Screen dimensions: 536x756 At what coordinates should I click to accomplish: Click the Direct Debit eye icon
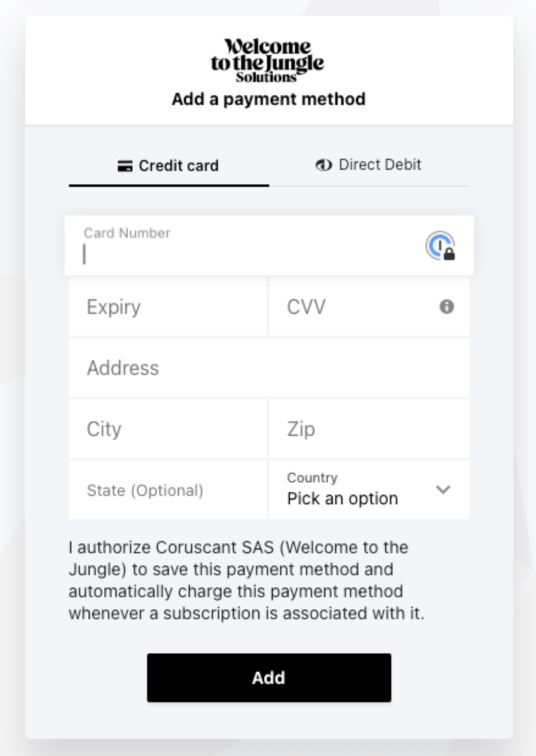tap(324, 165)
